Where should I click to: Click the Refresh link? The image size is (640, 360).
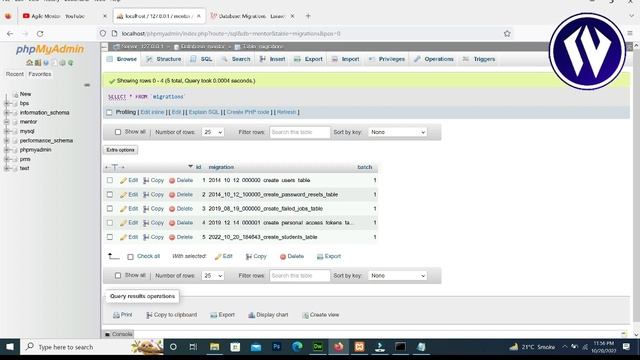click(287, 112)
